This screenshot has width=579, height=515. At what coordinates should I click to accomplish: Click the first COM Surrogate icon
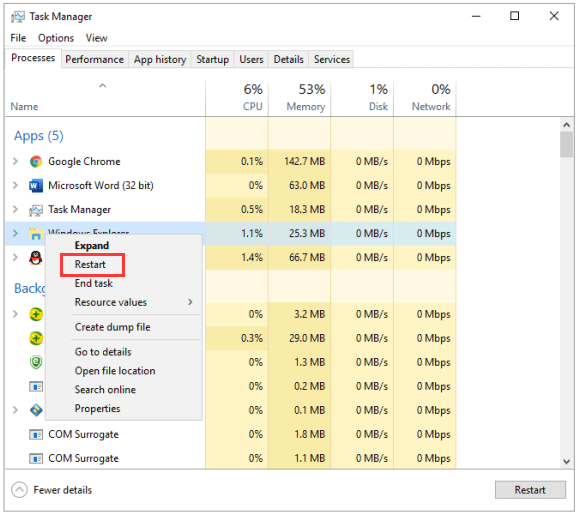pos(36,435)
